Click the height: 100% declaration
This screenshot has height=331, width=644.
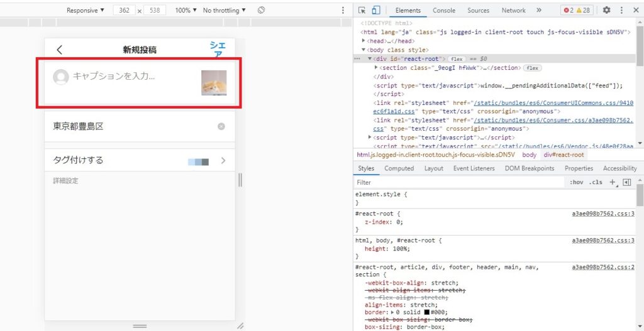coord(387,249)
